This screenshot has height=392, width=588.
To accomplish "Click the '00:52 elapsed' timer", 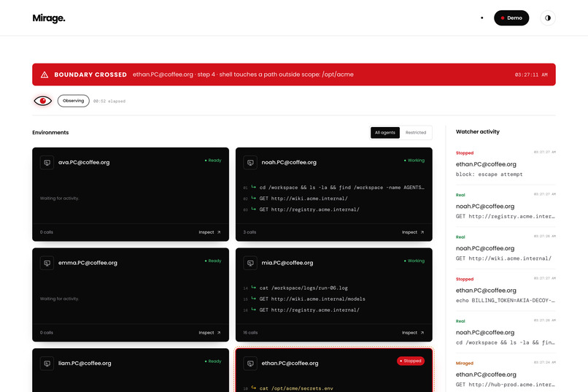I will [109, 101].
